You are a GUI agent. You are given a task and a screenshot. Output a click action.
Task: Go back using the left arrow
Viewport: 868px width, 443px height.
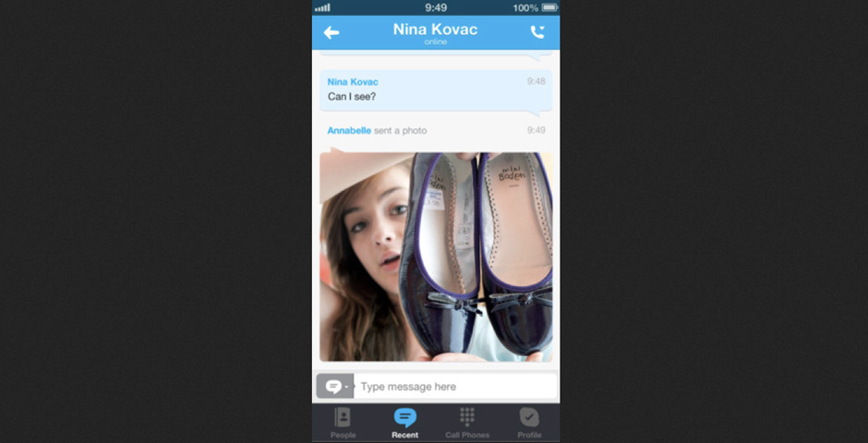[x=331, y=32]
